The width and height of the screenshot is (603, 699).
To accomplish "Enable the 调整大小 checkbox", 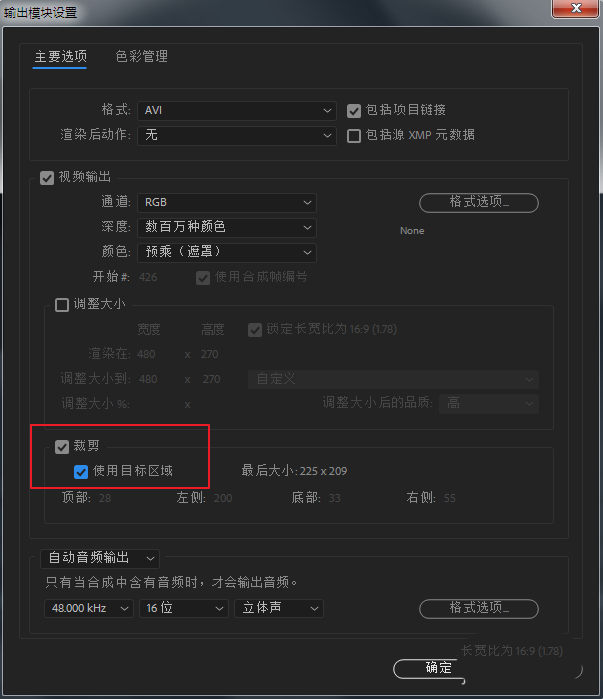I will pyautogui.click(x=62, y=305).
